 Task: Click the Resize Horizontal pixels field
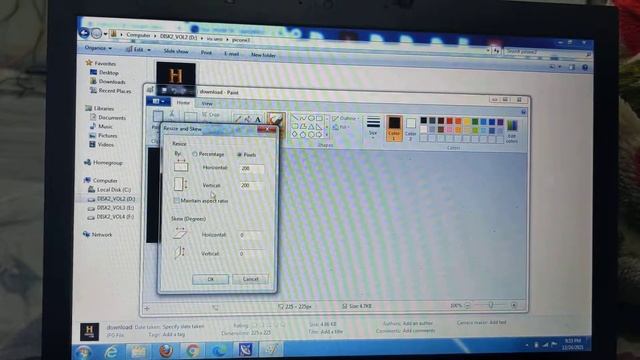251,169
